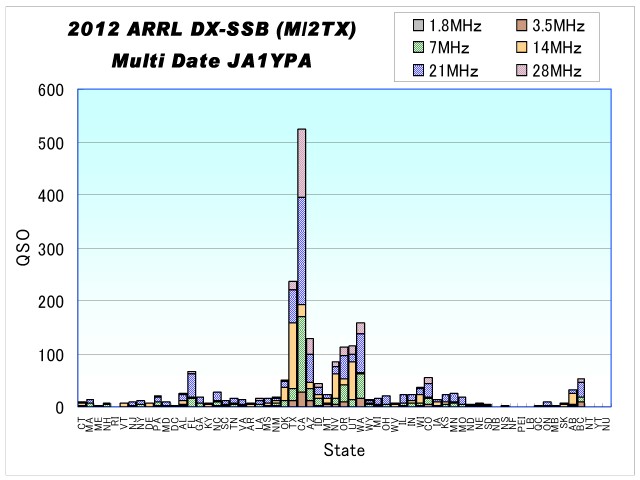Image resolution: width=640 pixels, height=480 pixels.
Task: Click the '600' y-axis value
Action: 51,90
